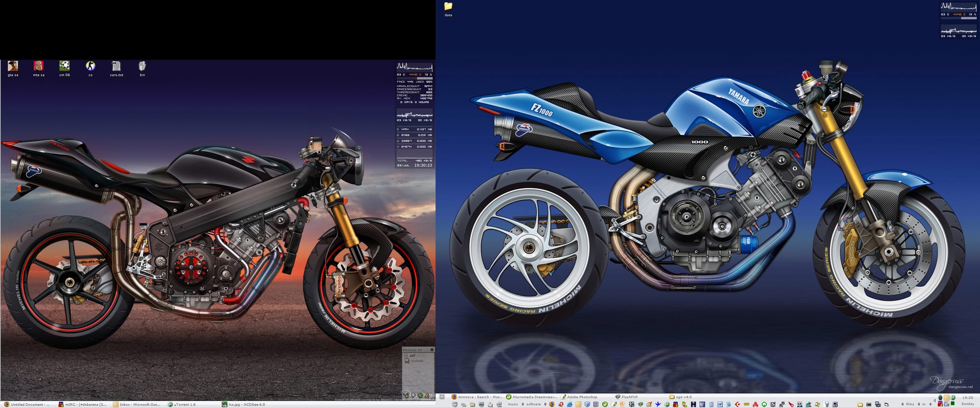Launch the cs desktop shortcut

[x=90, y=68]
